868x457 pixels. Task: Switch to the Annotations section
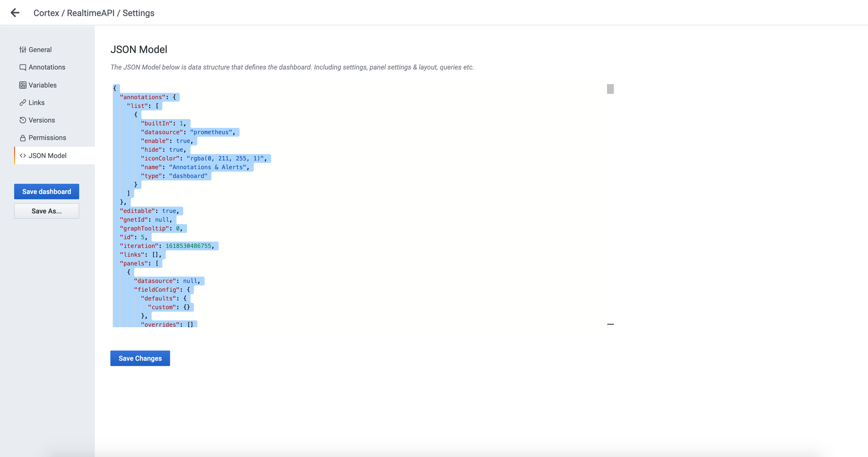tap(47, 67)
